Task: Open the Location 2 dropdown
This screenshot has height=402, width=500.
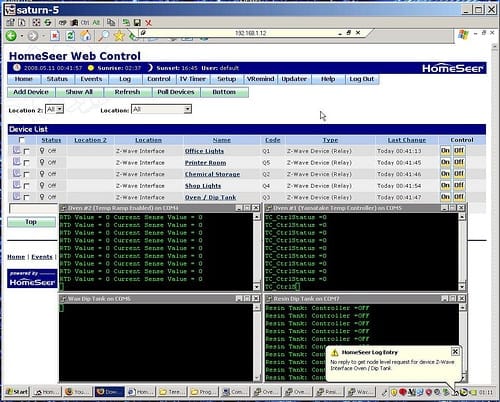Action: click(x=54, y=109)
